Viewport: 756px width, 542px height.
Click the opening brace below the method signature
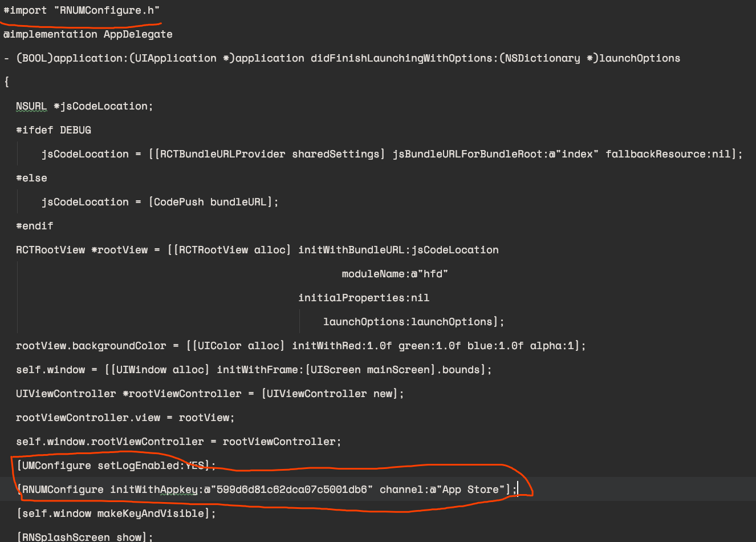(x=6, y=82)
